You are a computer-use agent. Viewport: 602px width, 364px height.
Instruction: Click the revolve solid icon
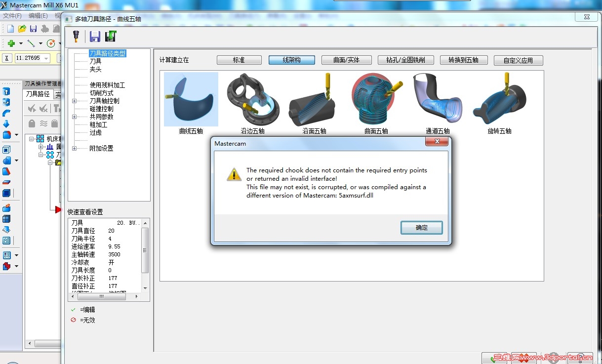[x=6, y=102]
